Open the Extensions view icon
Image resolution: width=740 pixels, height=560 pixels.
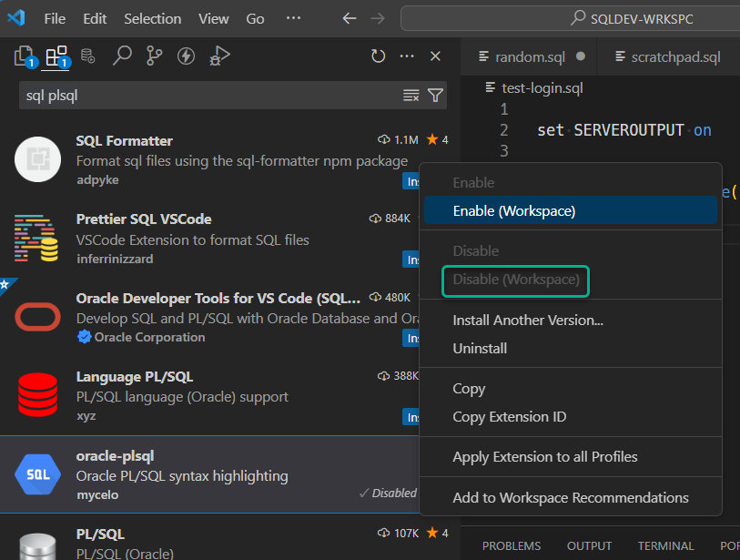coord(57,56)
